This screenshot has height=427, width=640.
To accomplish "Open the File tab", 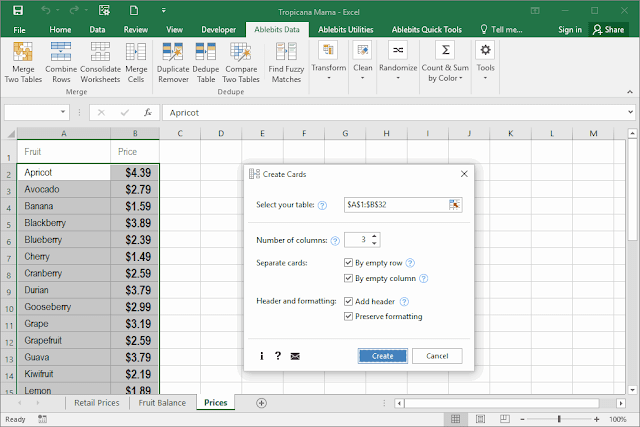I will click(x=19, y=30).
